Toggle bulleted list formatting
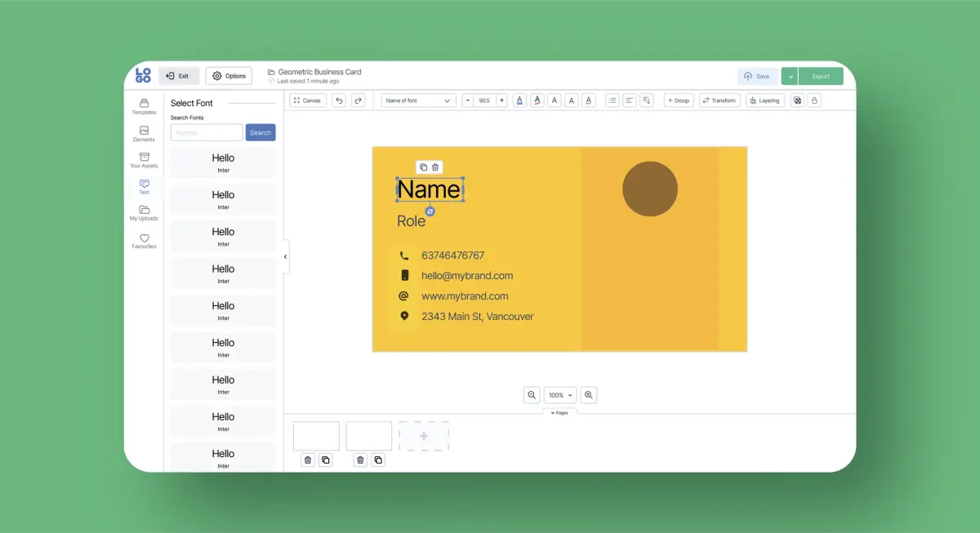Viewport: 980px width, 533px height. click(612, 100)
